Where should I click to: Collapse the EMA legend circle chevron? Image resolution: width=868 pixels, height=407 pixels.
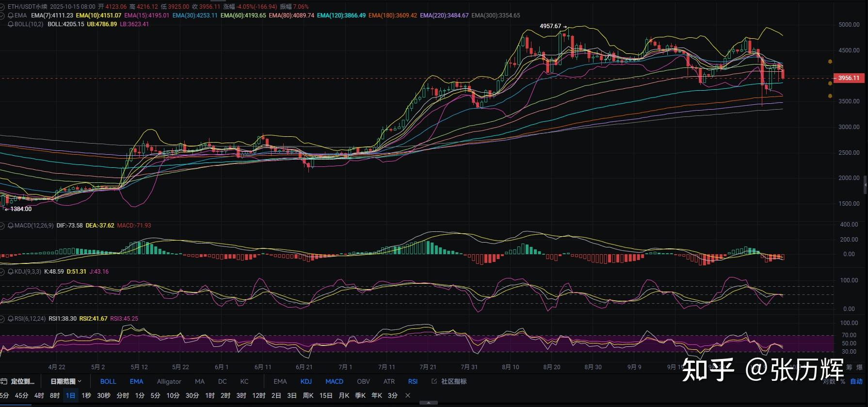point(3,16)
